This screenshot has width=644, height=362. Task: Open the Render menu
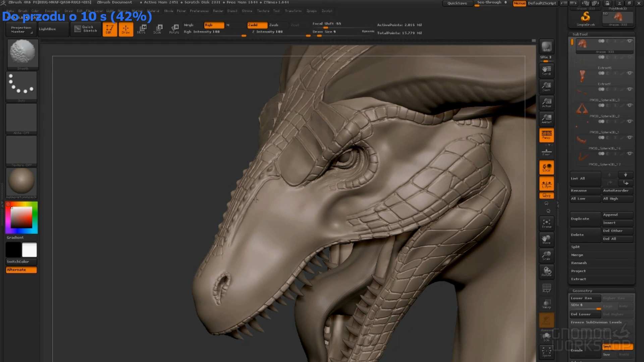click(x=218, y=11)
